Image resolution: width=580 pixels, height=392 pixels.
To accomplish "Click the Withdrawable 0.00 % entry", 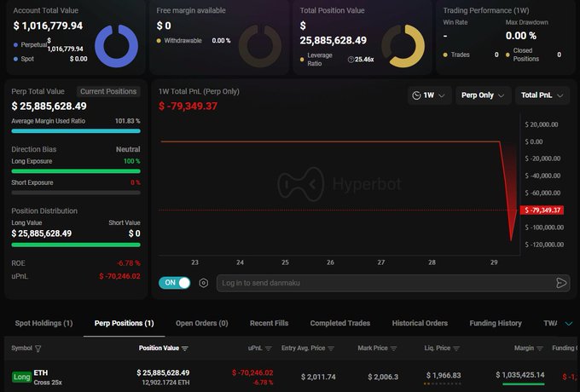I will (194, 41).
